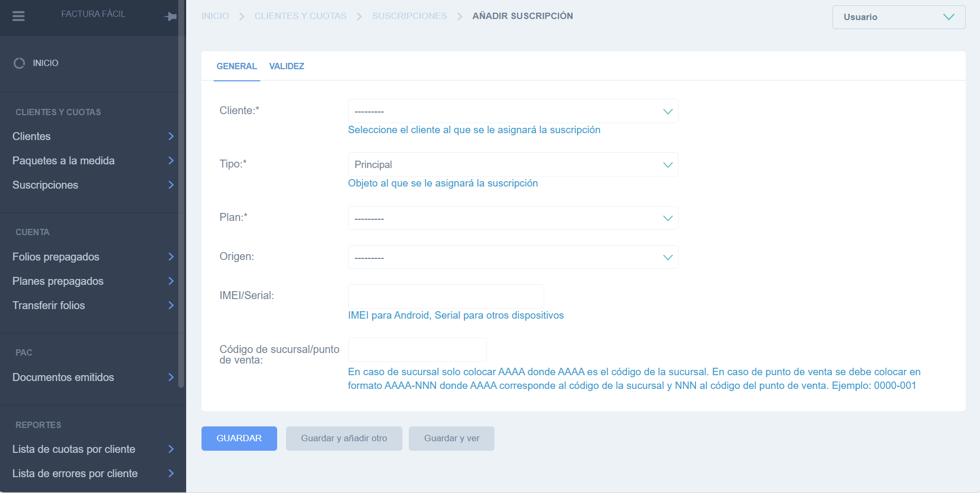Expand the Folios prepagados arrow

point(171,257)
